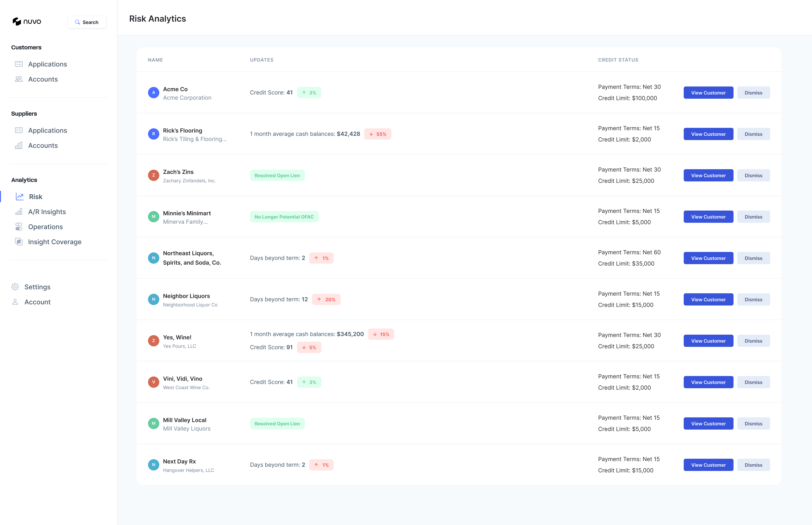Open the Account menu item
Image resolution: width=812 pixels, height=525 pixels.
coord(37,302)
